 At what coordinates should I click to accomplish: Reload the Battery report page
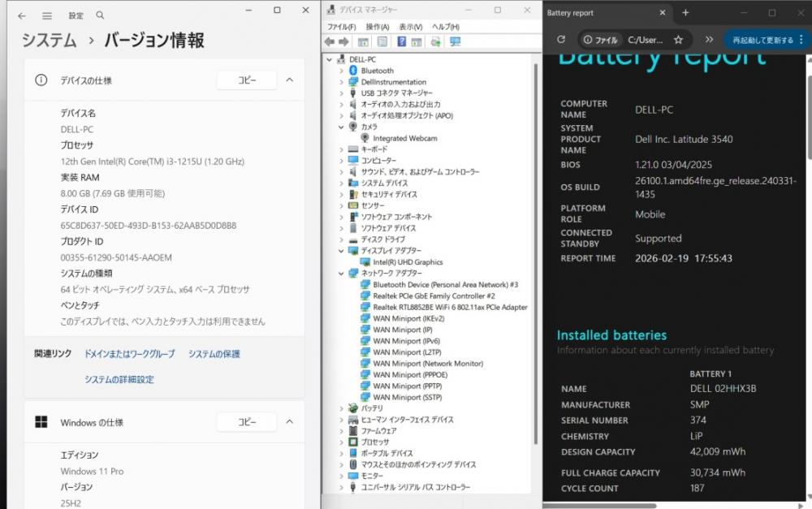tap(561, 39)
